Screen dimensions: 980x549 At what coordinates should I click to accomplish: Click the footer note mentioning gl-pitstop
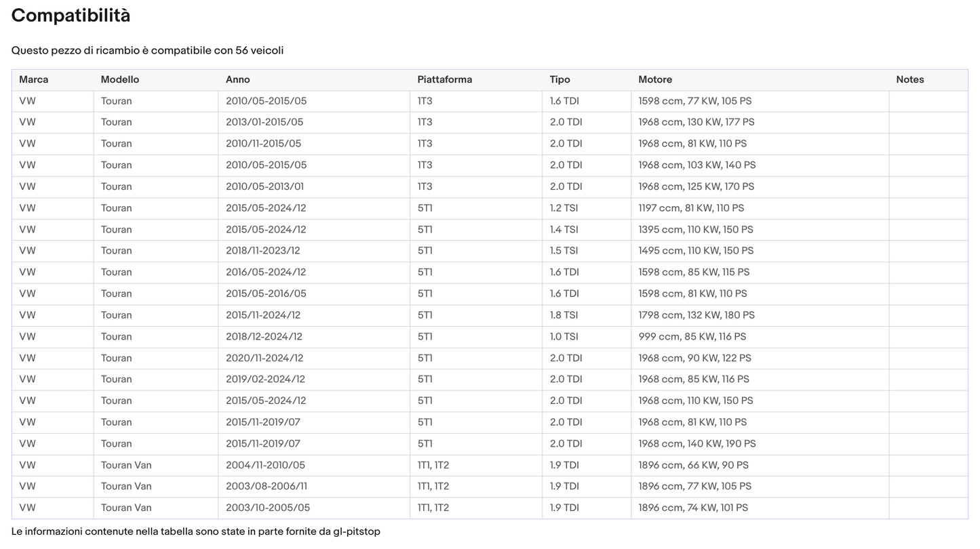[x=196, y=532]
